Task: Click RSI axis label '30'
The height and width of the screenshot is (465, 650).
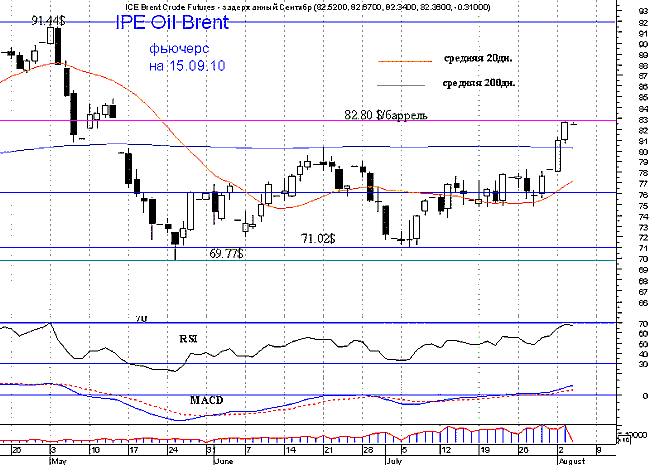Action: pyautogui.click(x=643, y=364)
